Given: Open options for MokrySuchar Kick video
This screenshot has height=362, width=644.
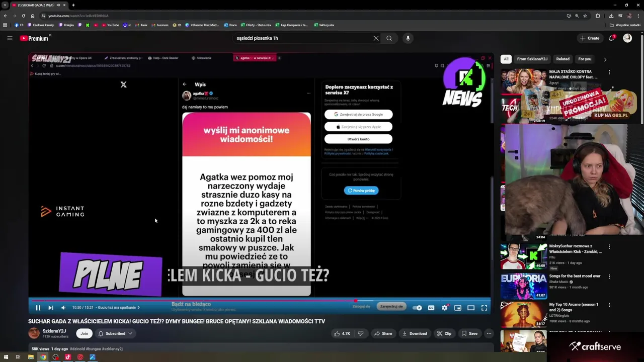Looking at the screenshot, I should (x=609, y=247).
